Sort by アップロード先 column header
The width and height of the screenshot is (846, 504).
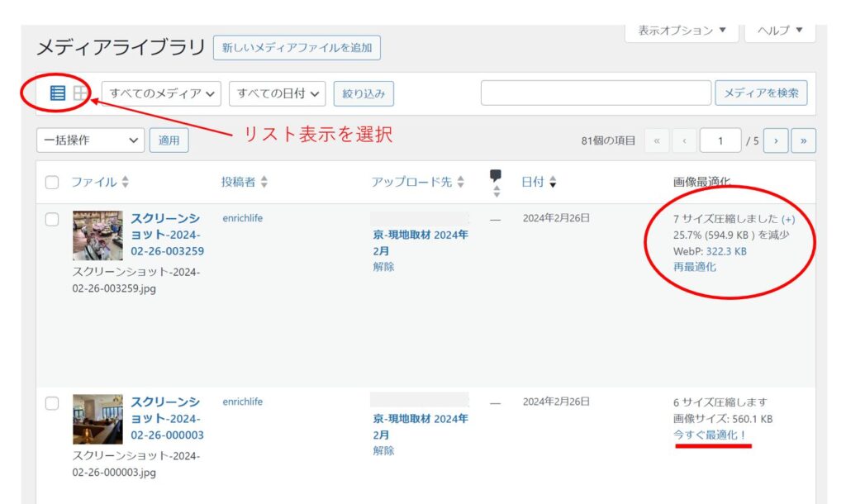tap(411, 182)
